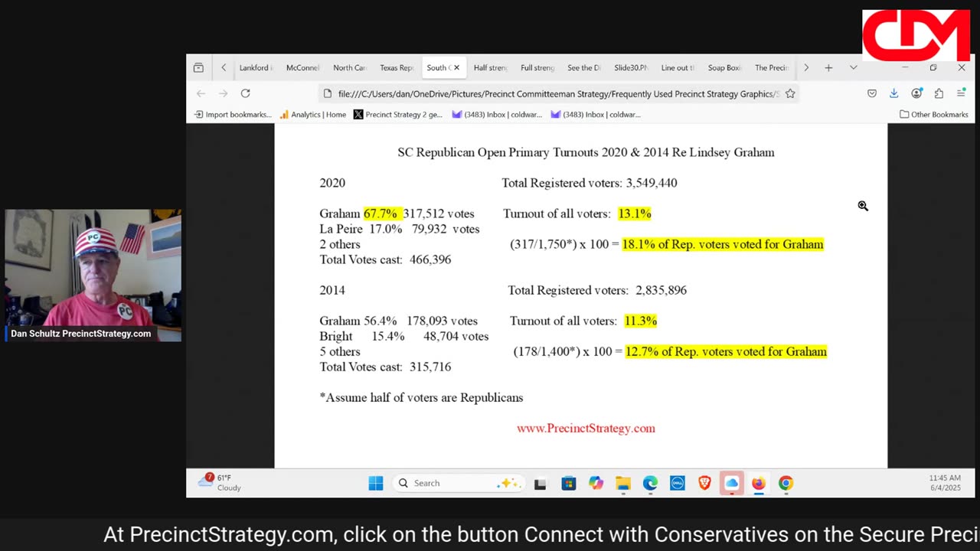Switch to the McConnell tab
980x551 pixels.
click(302, 68)
